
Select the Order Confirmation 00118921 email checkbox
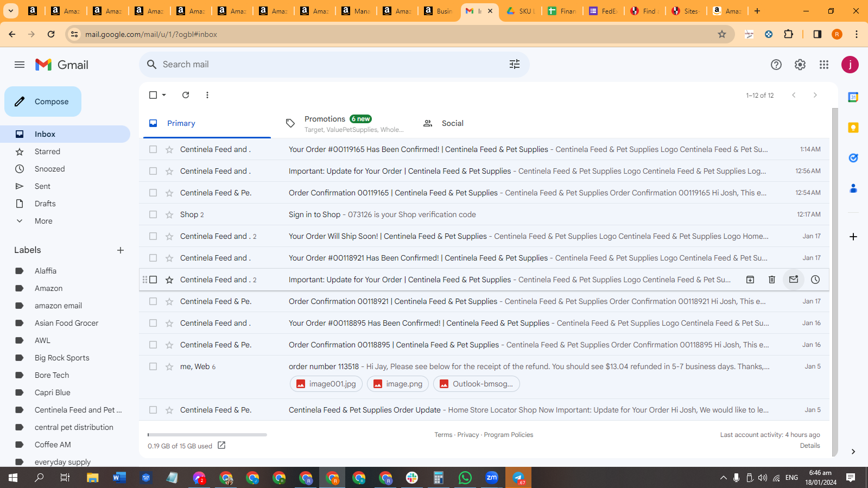tap(153, 301)
